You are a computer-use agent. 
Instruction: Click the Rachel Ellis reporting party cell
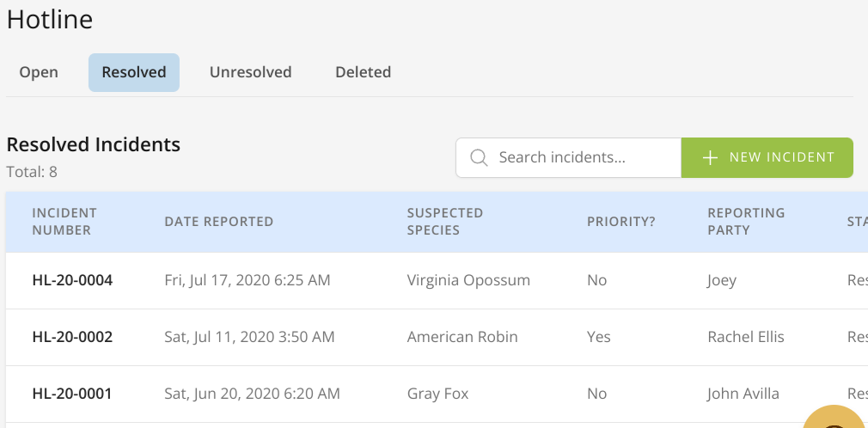[x=745, y=337]
